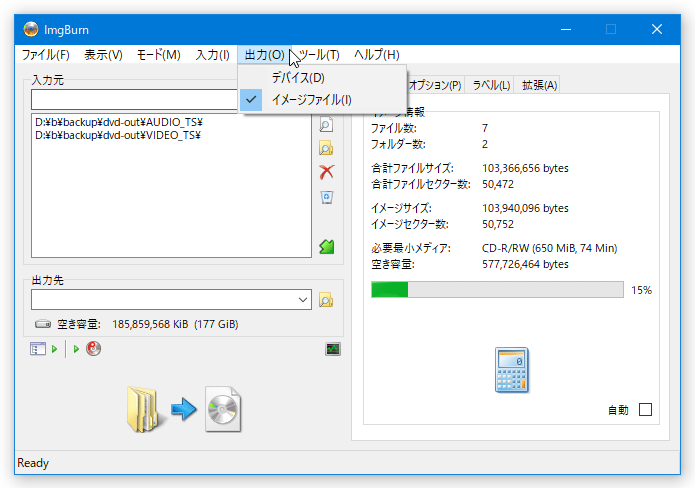Click the Ready status bar text
This screenshot has height=488, width=695.
click(x=33, y=463)
